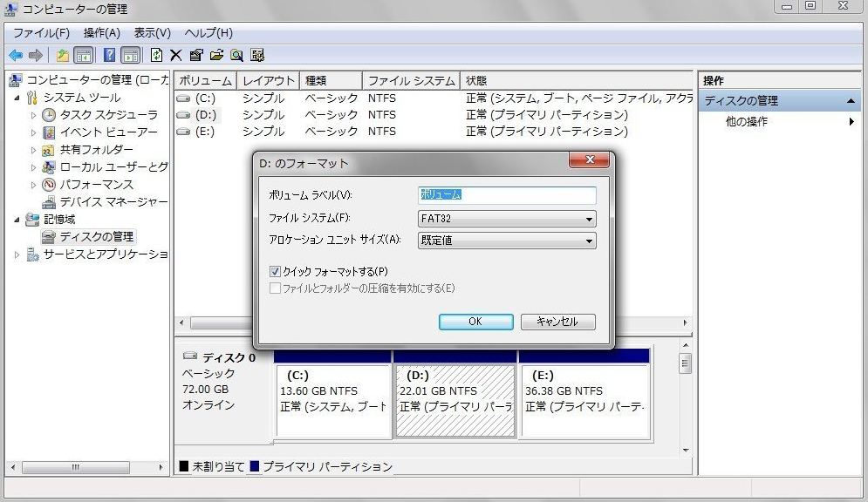Open the ヘルプ(H) menu
This screenshot has width=868, height=502.
click(x=208, y=33)
